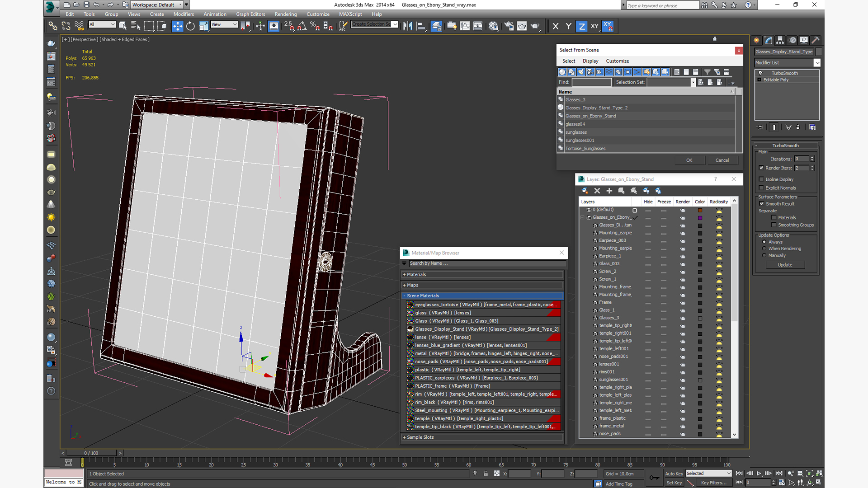This screenshot has width=868, height=488.
Task: Toggle Display Geometry filter in Select From Scene
Action: 562,72
